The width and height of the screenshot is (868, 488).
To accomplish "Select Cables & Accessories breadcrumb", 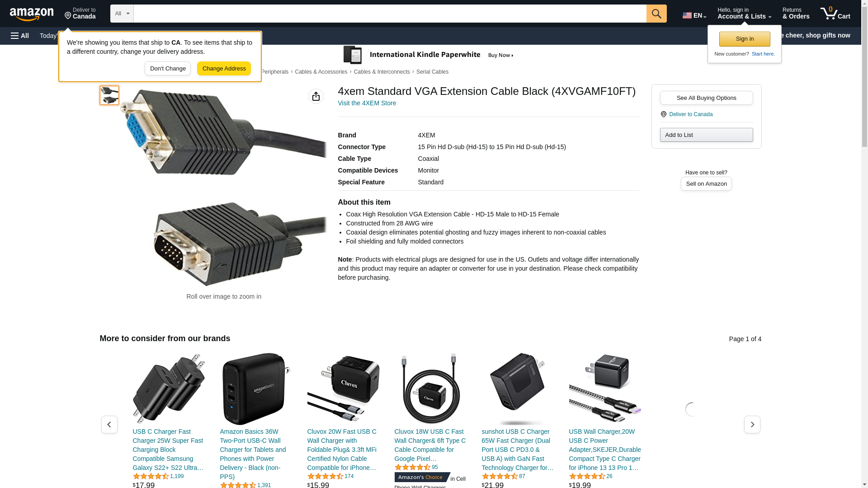I will [x=321, y=72].
